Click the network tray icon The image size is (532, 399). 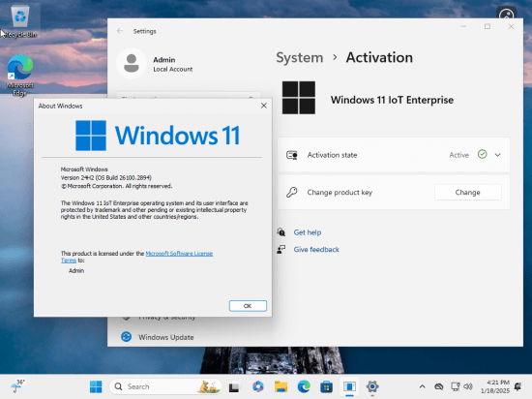point(455,386)
